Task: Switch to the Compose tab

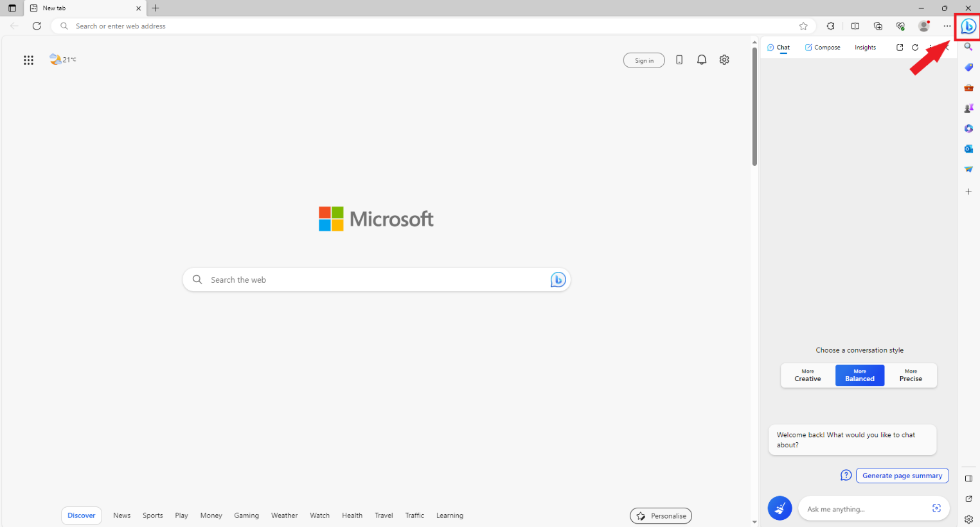Action: 823,48
